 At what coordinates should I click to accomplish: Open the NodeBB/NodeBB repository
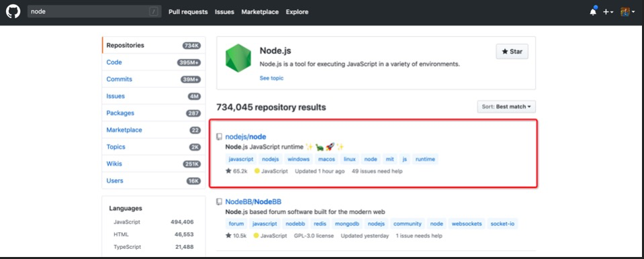coord(253,201)
